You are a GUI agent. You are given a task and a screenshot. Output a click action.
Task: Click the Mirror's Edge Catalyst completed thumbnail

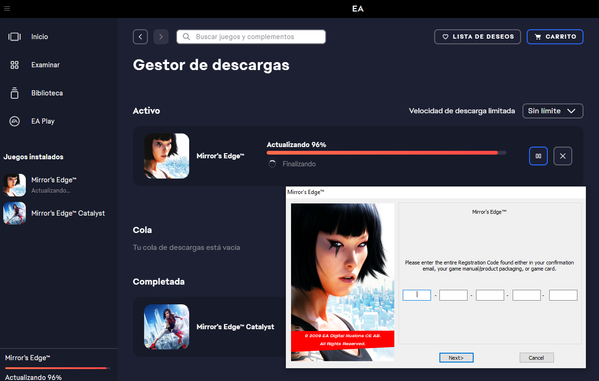click(x=166, y=327)
